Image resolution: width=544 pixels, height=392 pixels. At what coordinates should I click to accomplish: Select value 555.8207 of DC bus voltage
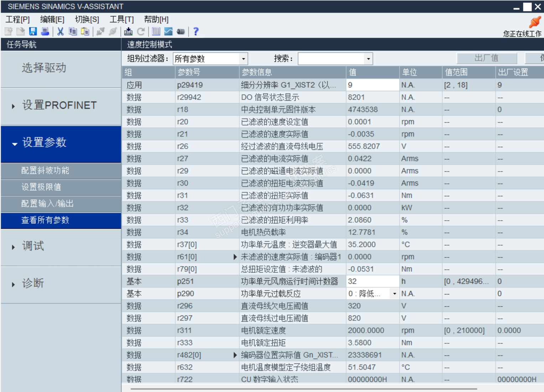[364, 147]
